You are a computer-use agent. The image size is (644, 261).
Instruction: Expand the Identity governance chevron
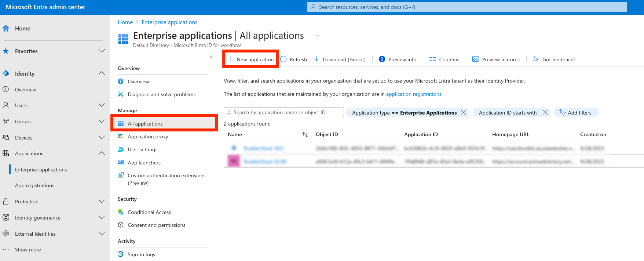102,218
